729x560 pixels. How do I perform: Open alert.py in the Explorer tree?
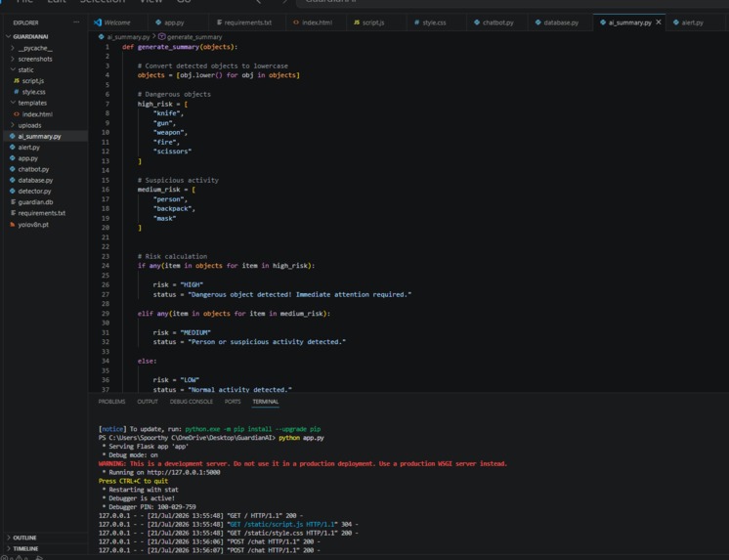(x=28, y=147)
